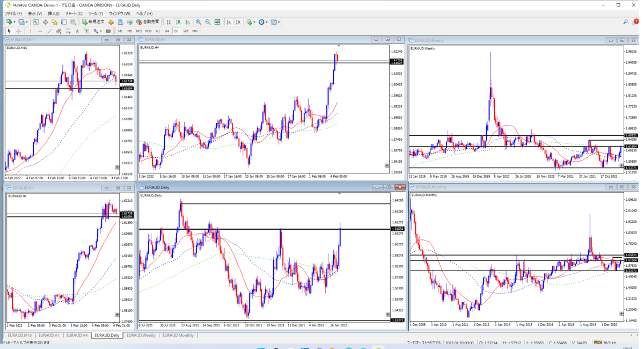This screenshot has height=349, width=644.
Task: Expand the profiles dropdown arrow
Action: coord(27,22)
